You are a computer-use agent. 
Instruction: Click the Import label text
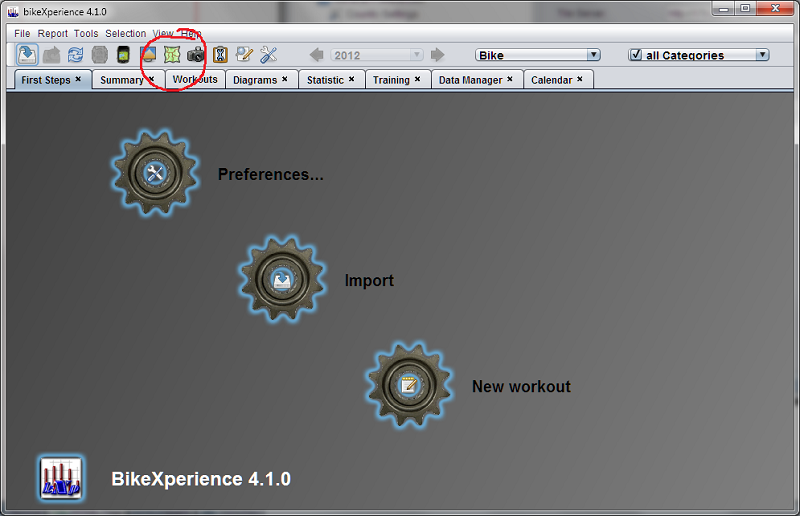(369, 281)
